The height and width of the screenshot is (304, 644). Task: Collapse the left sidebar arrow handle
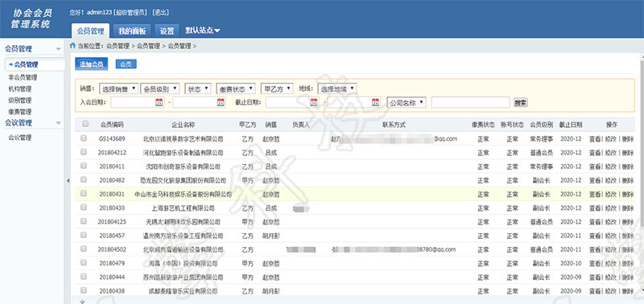[x=68, y=180]
